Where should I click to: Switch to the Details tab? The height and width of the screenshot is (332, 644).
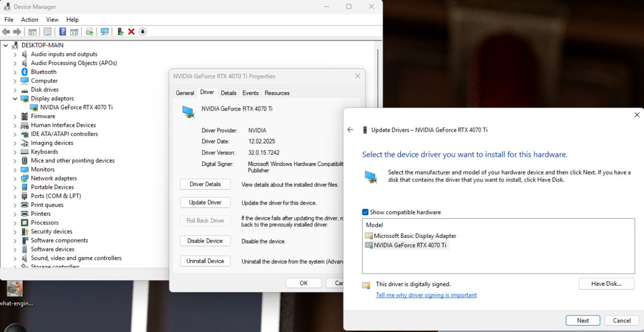coord(228,93)
